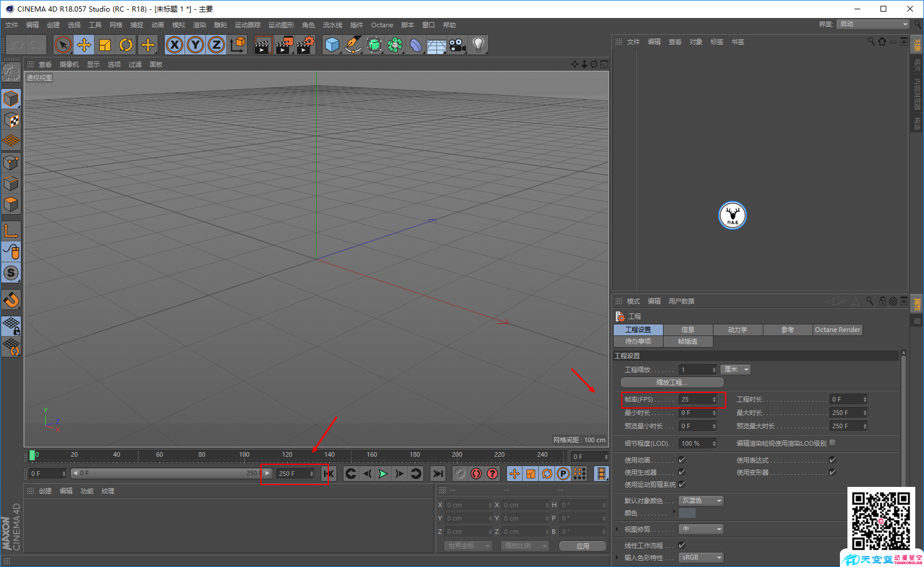The height and width of the screenshot is (567, 924).
Task: Toggle 使用变形器 checkbox
Action: pyautogui.click(x=832, y=472)
